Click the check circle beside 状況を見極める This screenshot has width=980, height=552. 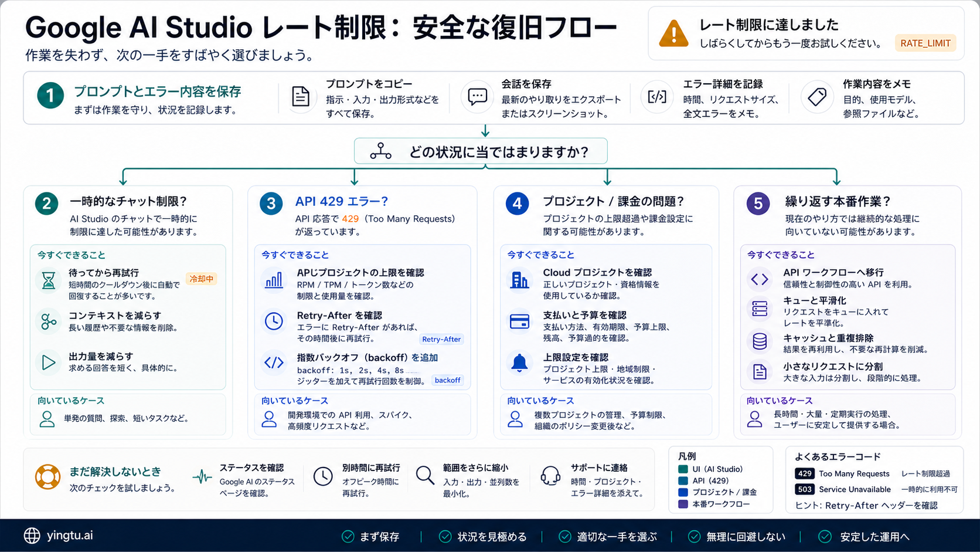click(445, 536)
